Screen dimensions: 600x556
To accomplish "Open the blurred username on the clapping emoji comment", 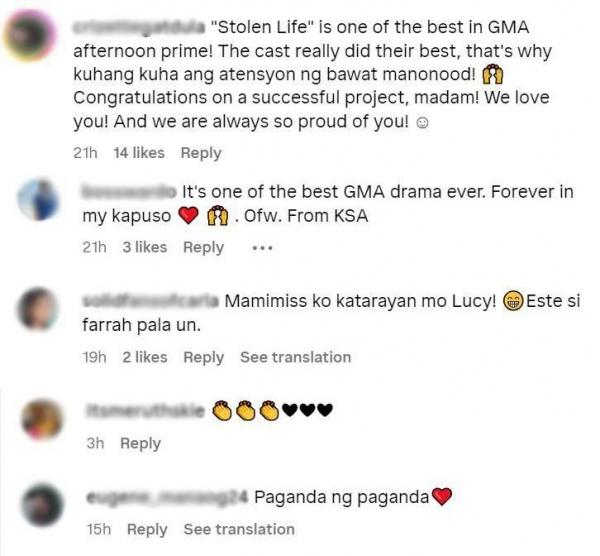I will tap(145, 411).
